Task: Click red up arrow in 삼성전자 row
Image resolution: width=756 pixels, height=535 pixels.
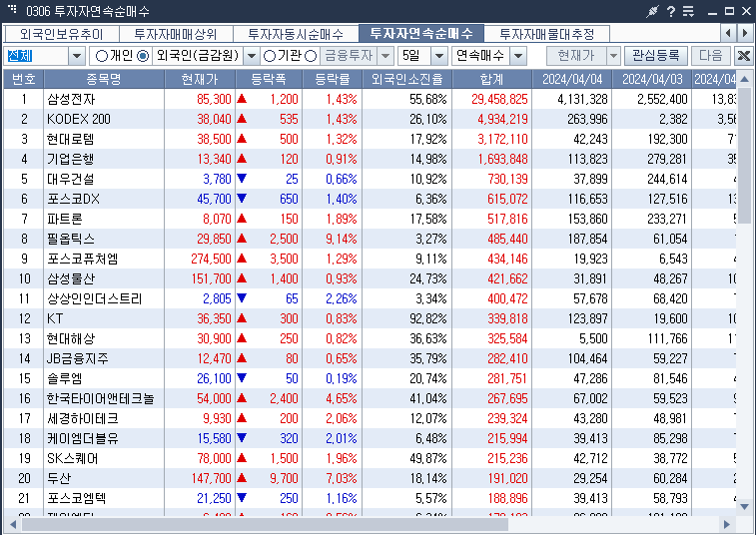Action: point(242,99)
